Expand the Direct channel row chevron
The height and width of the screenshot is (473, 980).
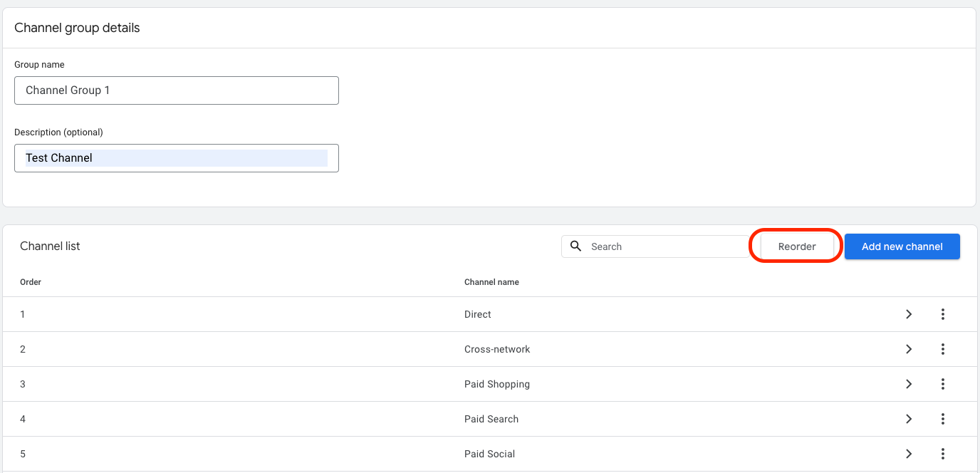point(909,314)
